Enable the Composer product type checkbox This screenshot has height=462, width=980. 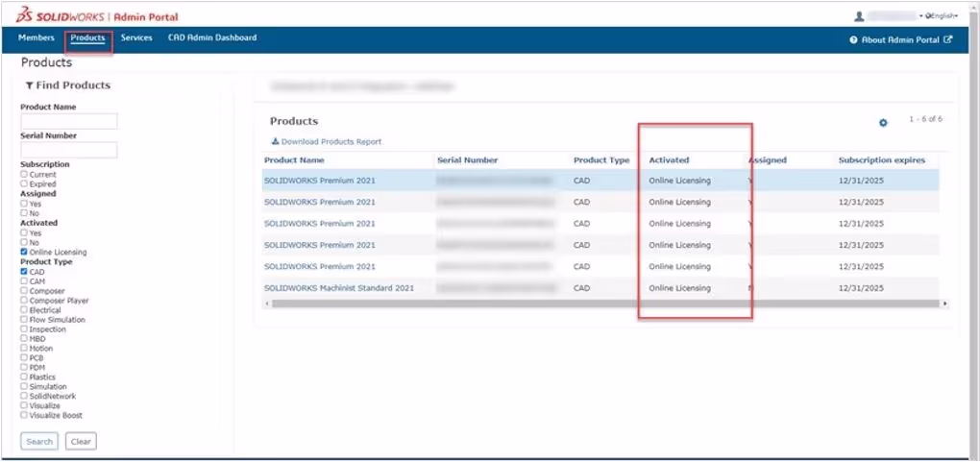coord(24,291)
